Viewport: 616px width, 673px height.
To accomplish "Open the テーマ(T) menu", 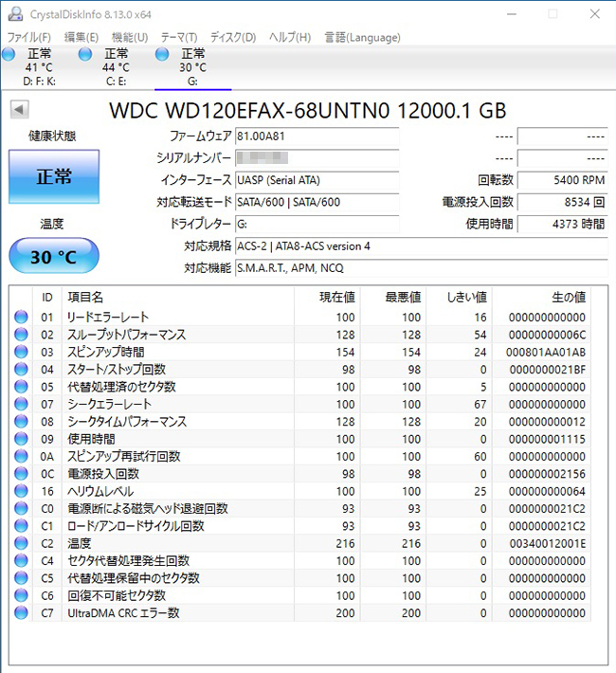I will click(x=179, y=37).
